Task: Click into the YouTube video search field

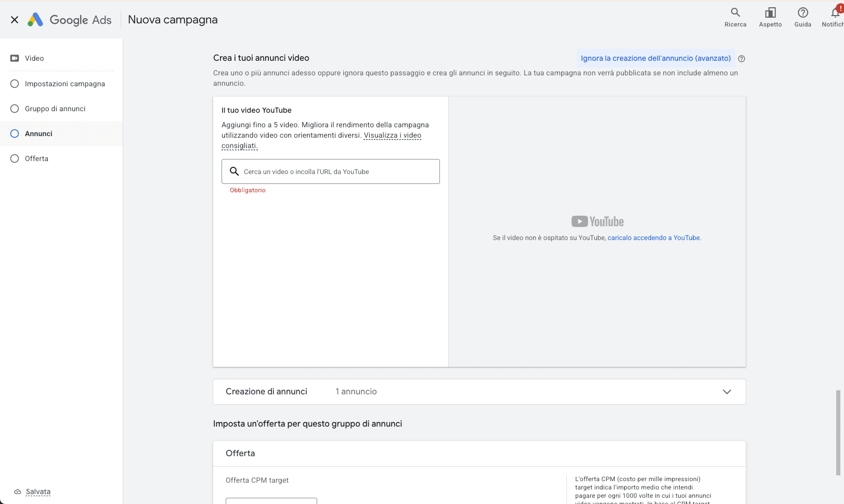Action: 331,171
